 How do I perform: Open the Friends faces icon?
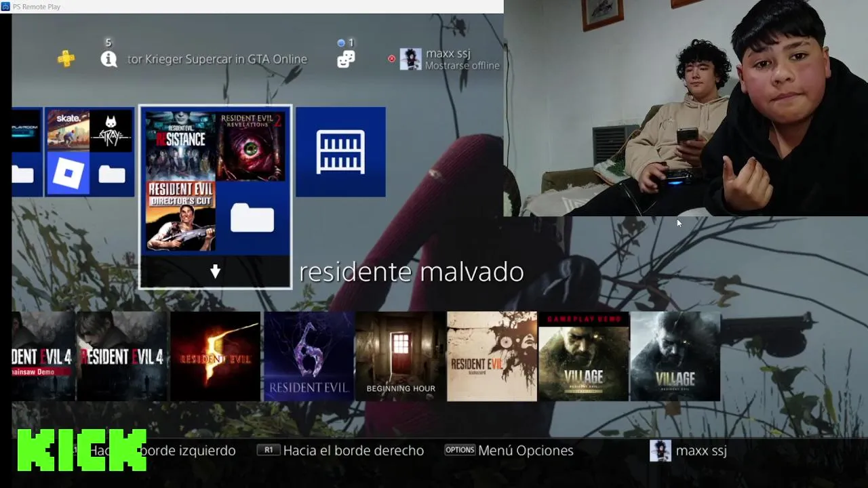pyautogui.click(x=346, y=60)
